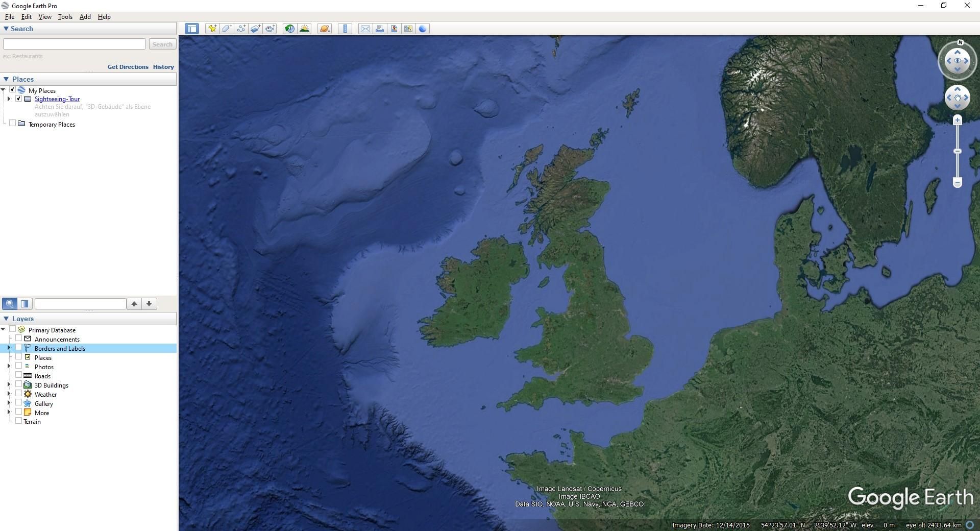Open the Add menu
This screenshot has height=531, width=980.
click(85, 16)
